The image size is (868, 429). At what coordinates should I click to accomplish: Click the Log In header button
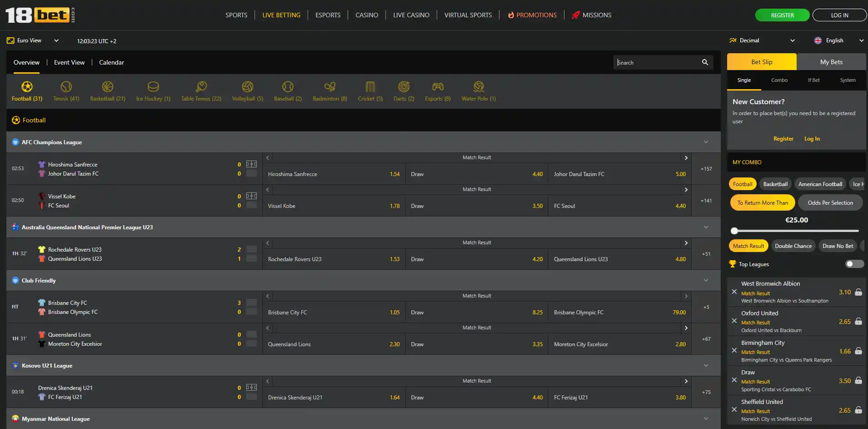839,15
